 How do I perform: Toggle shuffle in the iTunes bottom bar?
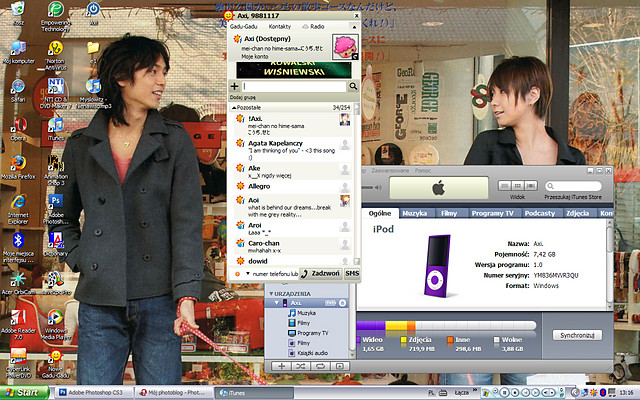[x=301, y=366]
